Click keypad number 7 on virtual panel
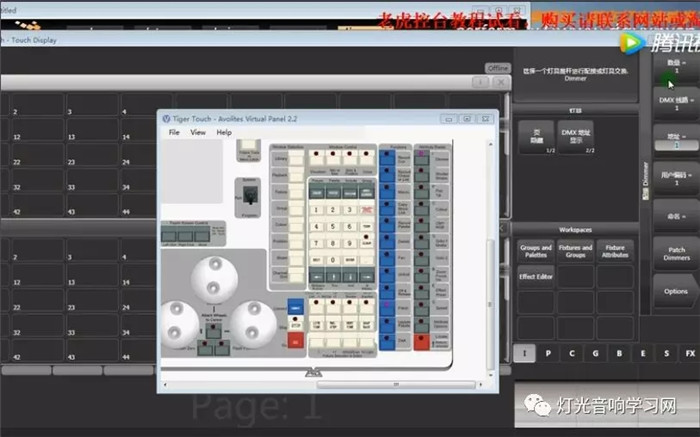The width and height of the screenshot is (700, 437). click(x=316, y=243)
